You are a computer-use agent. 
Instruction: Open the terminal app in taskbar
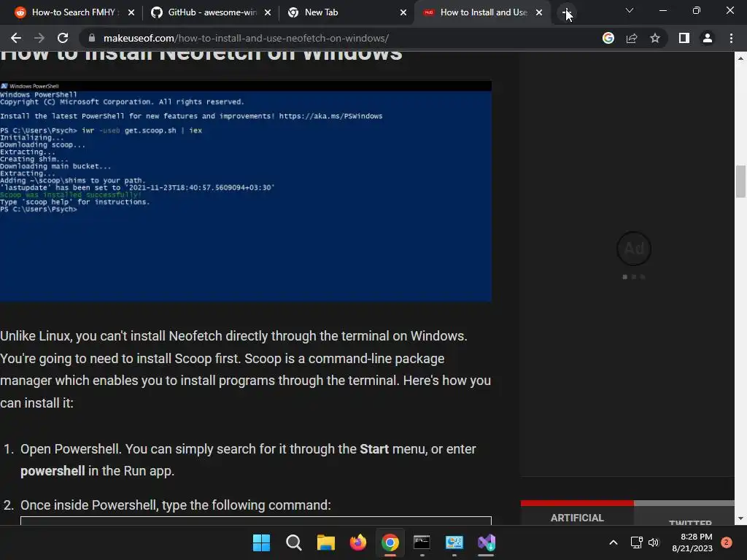point(422,542)
